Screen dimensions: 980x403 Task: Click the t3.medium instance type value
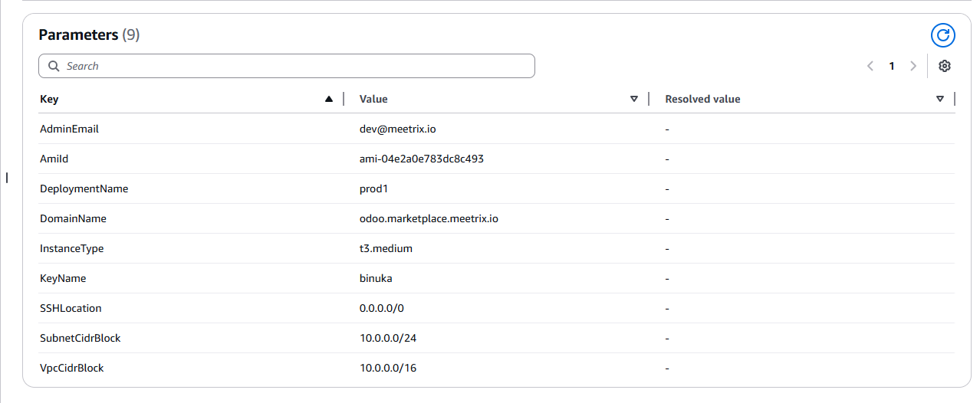click(386, 248)
